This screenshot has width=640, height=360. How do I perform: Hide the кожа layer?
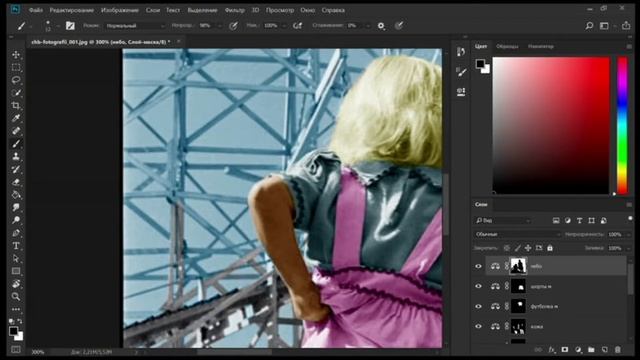(478, 326)
